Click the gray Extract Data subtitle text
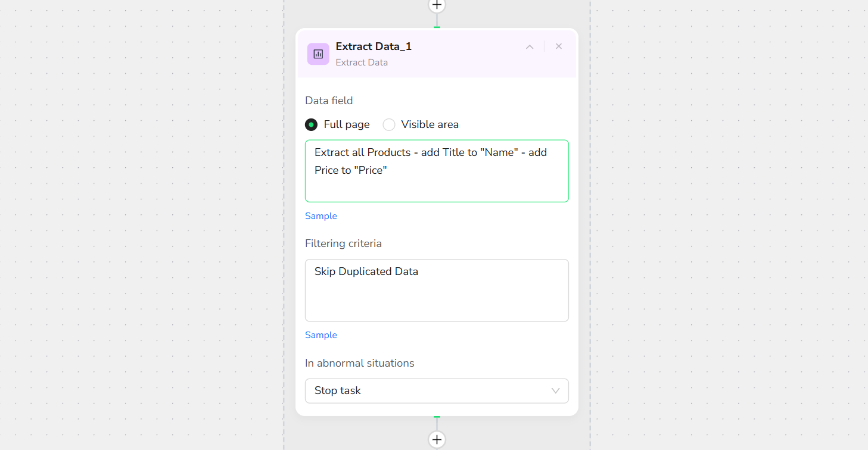868x450 pixels. point(362,62)
